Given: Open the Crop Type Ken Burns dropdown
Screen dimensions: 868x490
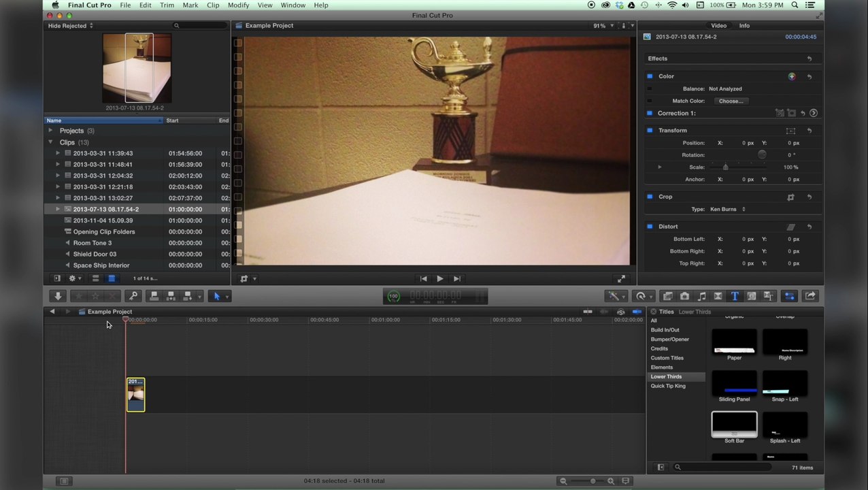Looking at the screenshot, I should click(728, 209).
